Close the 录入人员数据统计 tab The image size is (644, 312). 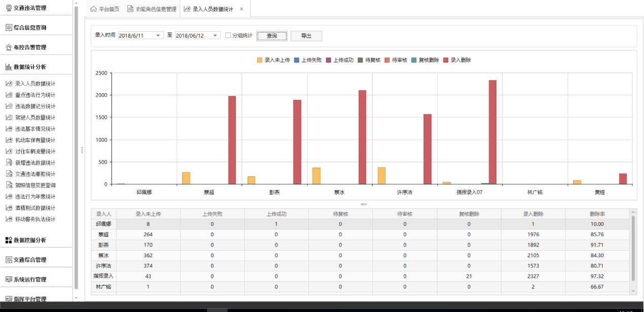[x=242, y=9]
